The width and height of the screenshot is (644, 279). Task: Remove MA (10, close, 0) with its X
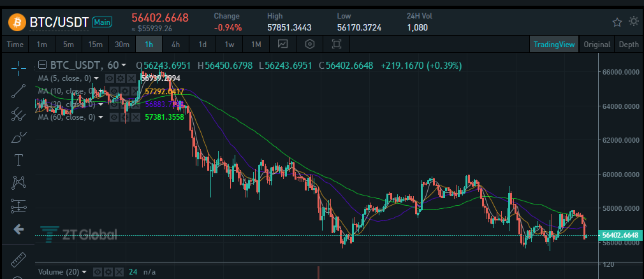(x=135, y=91)
